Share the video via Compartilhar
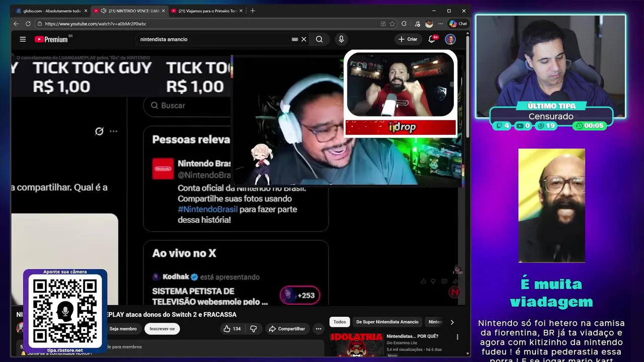Viewport: 644px width, 362px height. click(287, 329)
